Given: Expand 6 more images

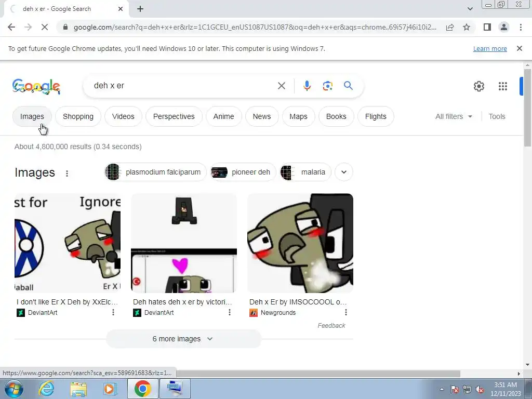Looking at the screenshot, I should pos(183,339).
